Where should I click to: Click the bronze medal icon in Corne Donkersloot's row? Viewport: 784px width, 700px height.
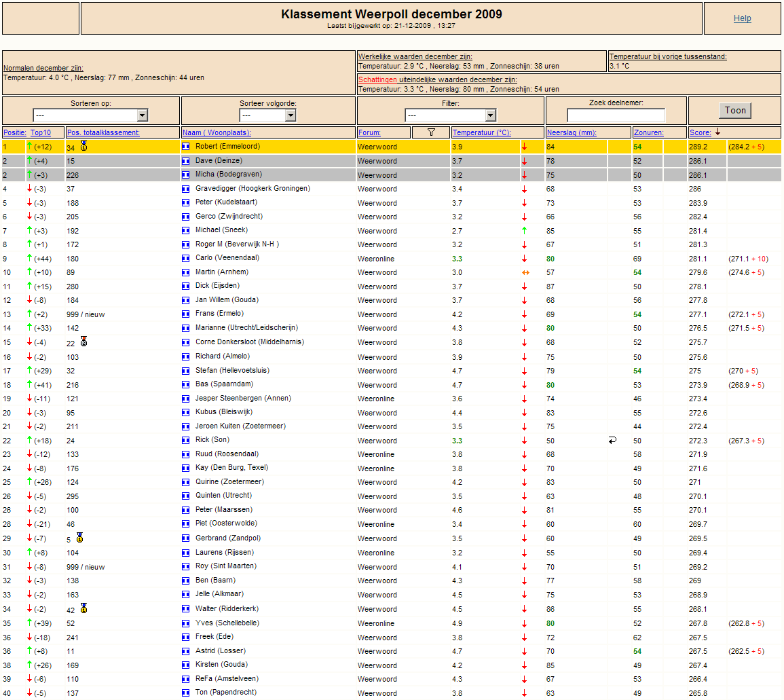(83, 342)
